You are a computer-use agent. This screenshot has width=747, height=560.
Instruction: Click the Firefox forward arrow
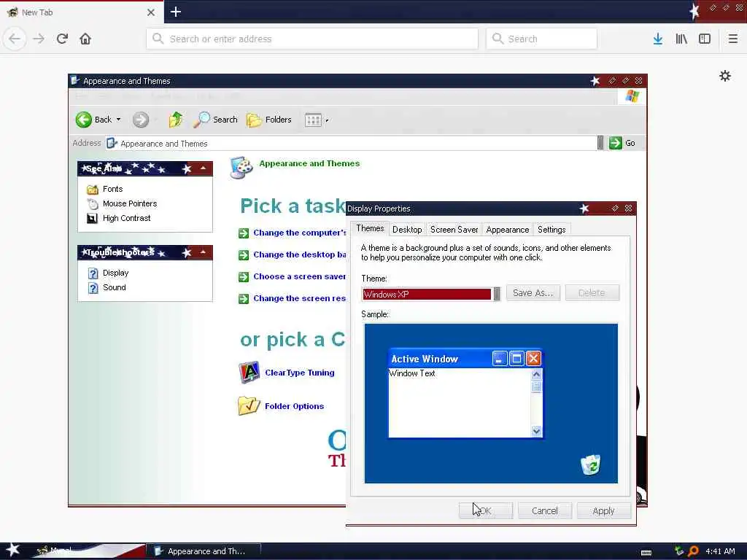[x=39, y=39]
